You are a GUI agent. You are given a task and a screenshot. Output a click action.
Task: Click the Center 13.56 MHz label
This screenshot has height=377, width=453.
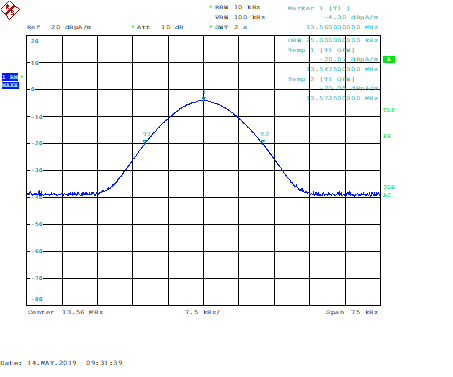point(65,312)
